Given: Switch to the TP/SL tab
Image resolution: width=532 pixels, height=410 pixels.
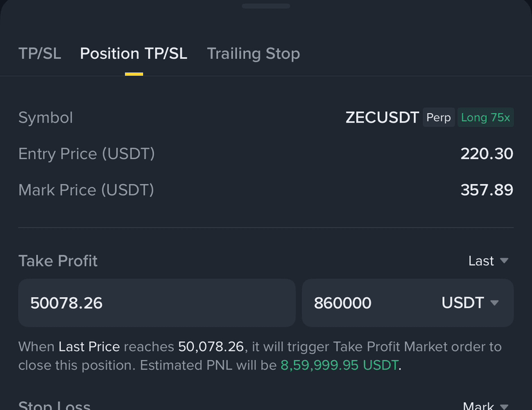Looking at the screenshot, I should [x=40, y=54].
